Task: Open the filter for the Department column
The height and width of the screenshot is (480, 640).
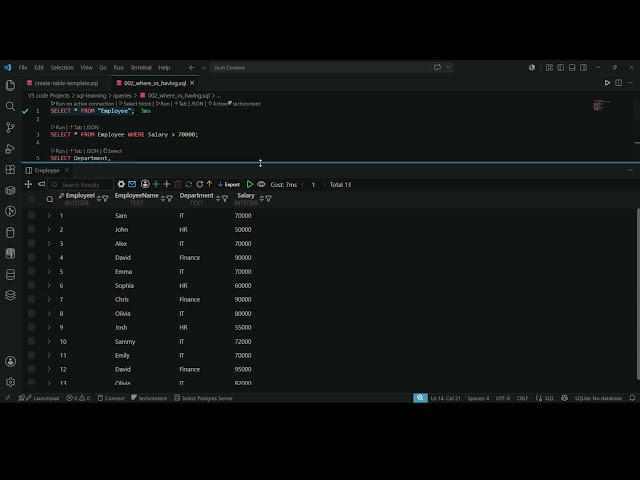Action: (225, 199)
